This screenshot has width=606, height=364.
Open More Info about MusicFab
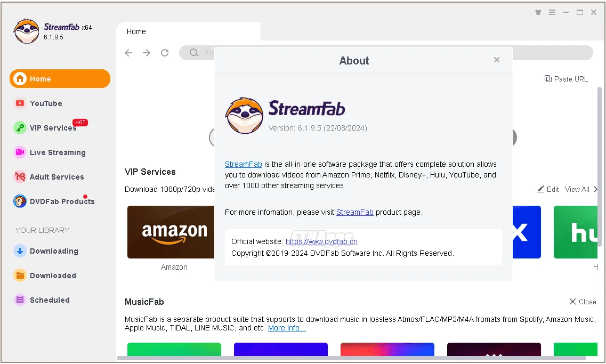tap(287, 328)
